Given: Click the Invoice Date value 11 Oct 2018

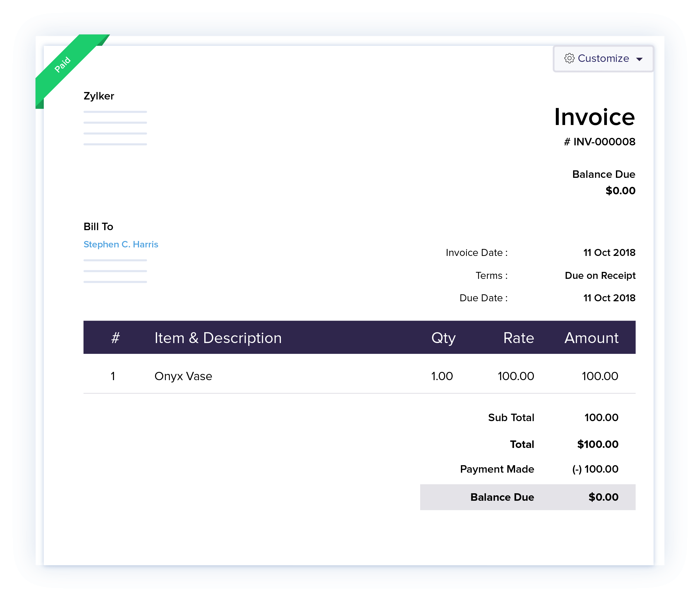Looking at the screenshot, I should pos(609,252).
